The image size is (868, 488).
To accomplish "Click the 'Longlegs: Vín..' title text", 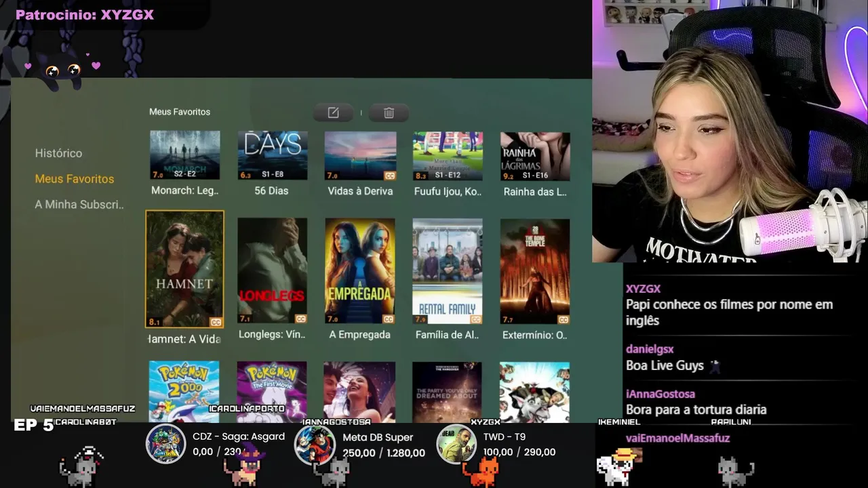I will click(x=272, y=334).
